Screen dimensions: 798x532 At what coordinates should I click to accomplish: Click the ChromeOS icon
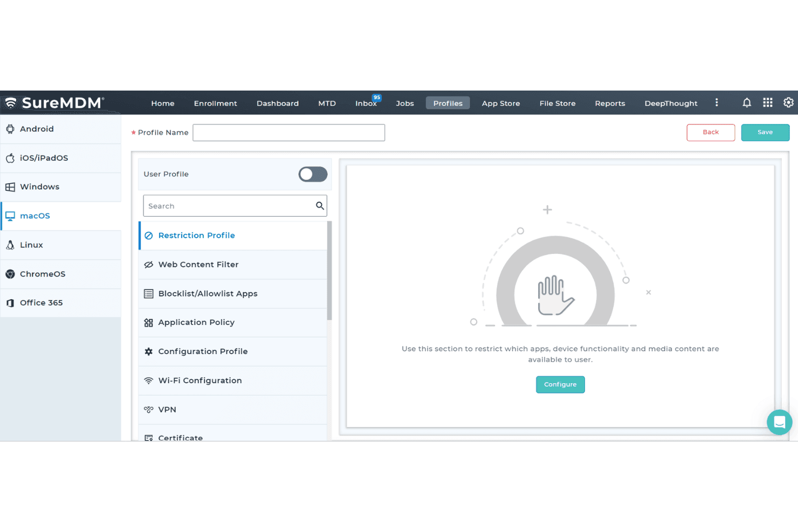coord(10,274)
